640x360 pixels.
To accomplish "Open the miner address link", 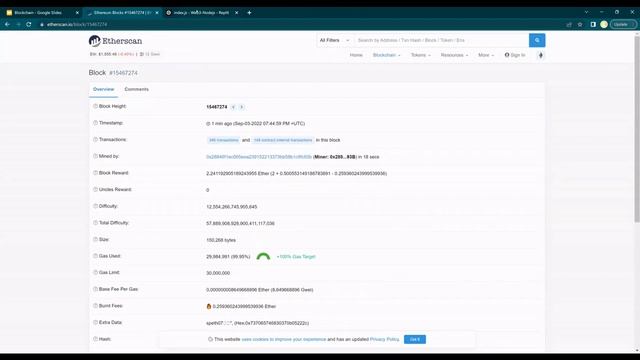I will pyautogui.click(x=259, y=157).
